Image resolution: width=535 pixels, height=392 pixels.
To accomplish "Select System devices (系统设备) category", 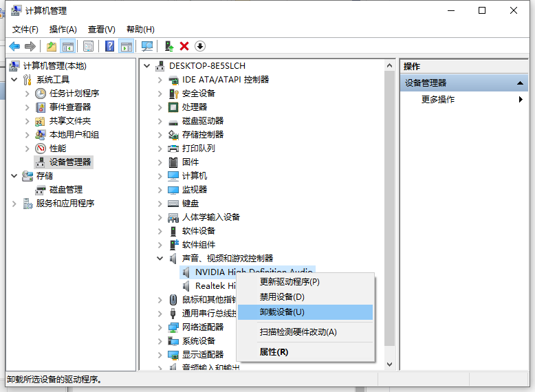I will (x=199, y=341).
